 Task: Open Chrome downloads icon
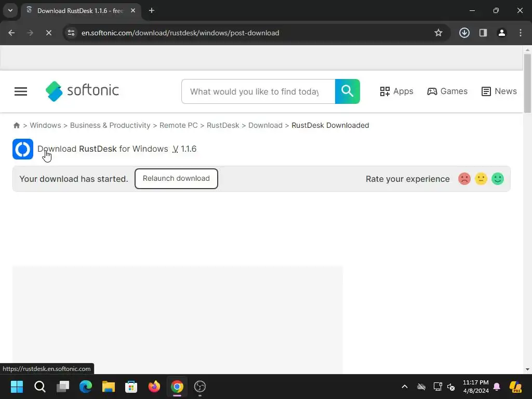[x=464, y=33]
